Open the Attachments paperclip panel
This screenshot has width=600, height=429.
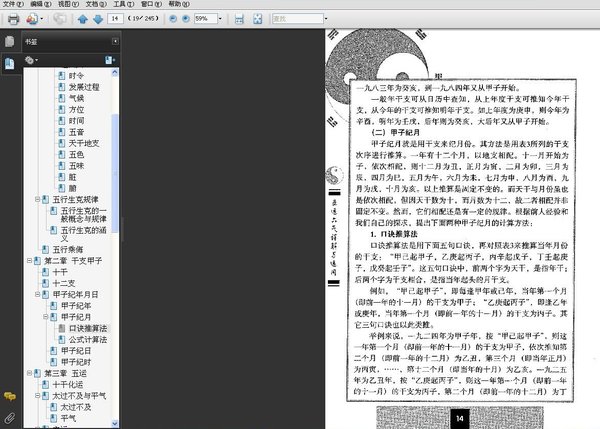coord(9,415)
